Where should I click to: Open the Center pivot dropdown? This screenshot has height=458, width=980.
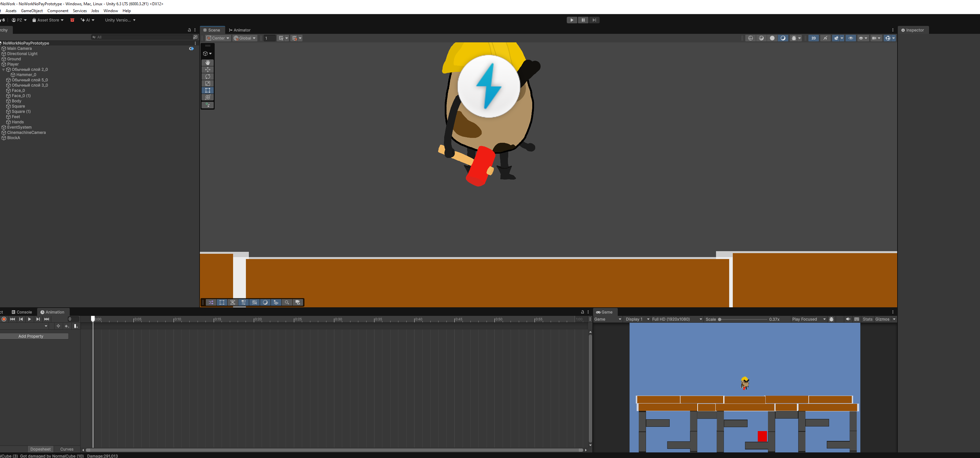(218, 38)
